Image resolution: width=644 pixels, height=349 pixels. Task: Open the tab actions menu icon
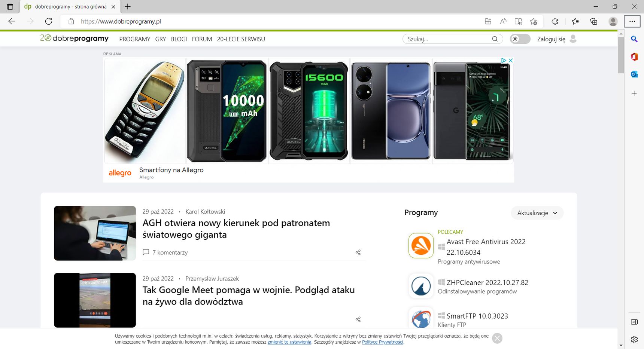(x=10, y=6)
